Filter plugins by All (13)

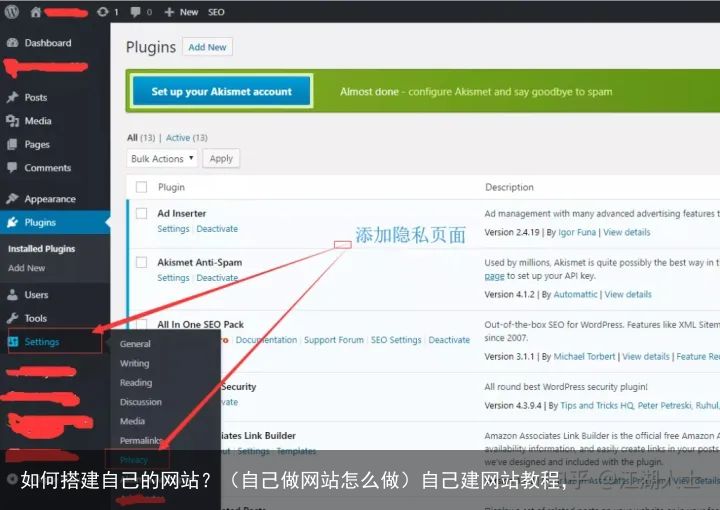pos(141,138)
